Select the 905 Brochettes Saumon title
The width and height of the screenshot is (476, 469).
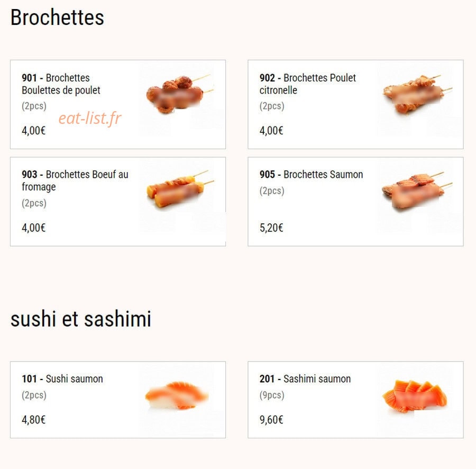[x=311, y=174]
